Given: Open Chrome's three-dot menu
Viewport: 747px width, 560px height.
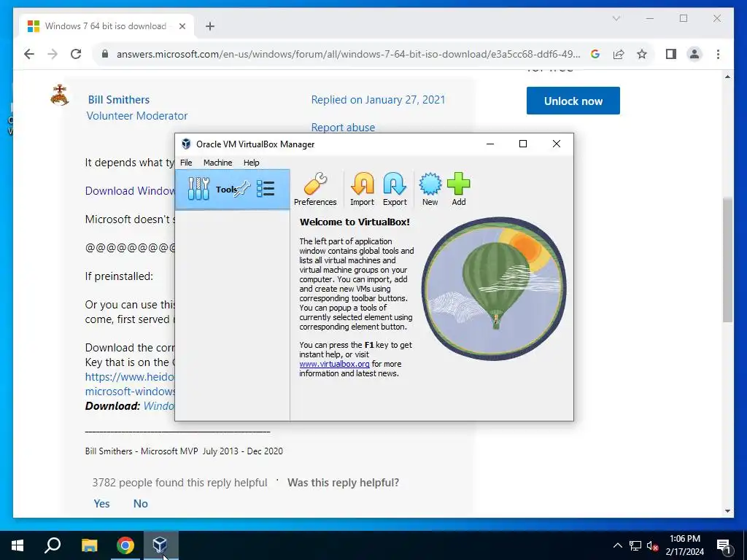Looking at the screenshot, I should 718,54.
